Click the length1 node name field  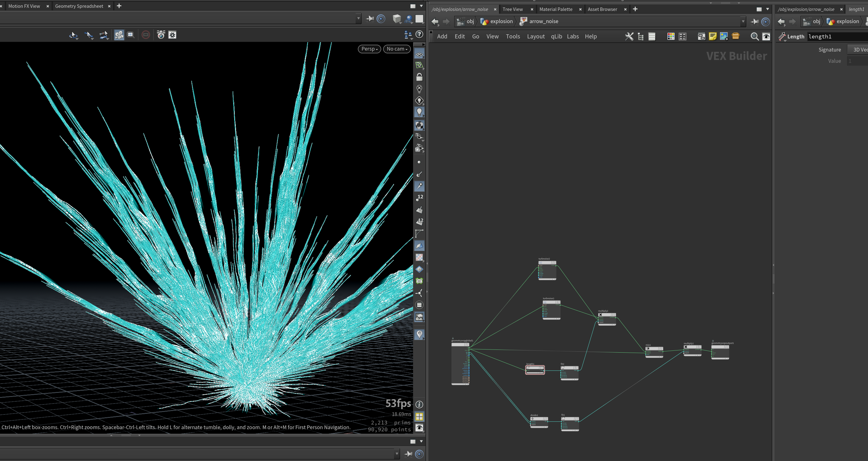click(x=838, y=37)
